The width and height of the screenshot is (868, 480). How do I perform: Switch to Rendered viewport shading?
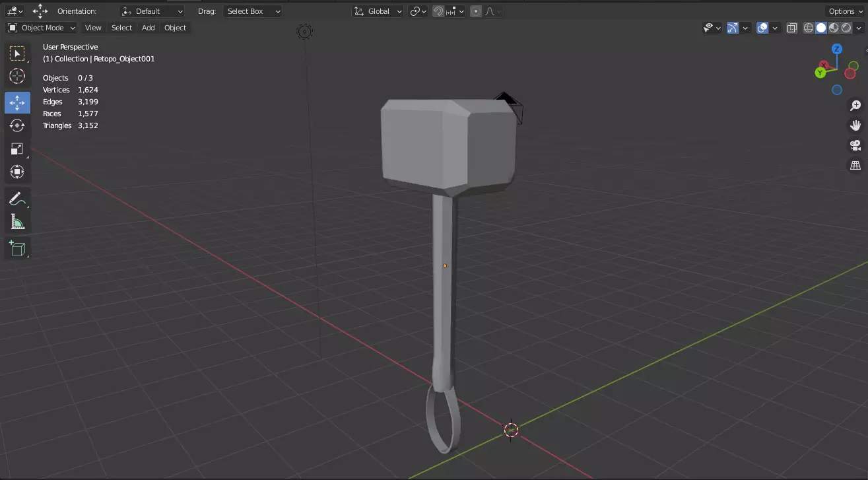tap(846, 28)
